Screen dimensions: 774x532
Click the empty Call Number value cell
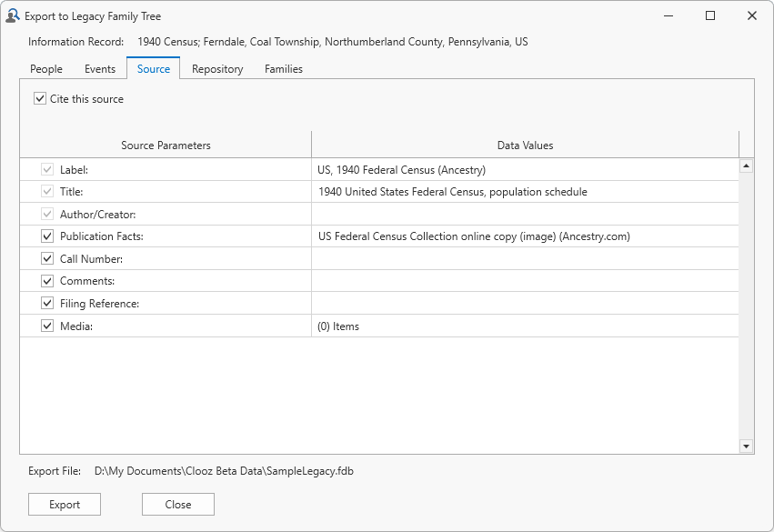point(525,259)
